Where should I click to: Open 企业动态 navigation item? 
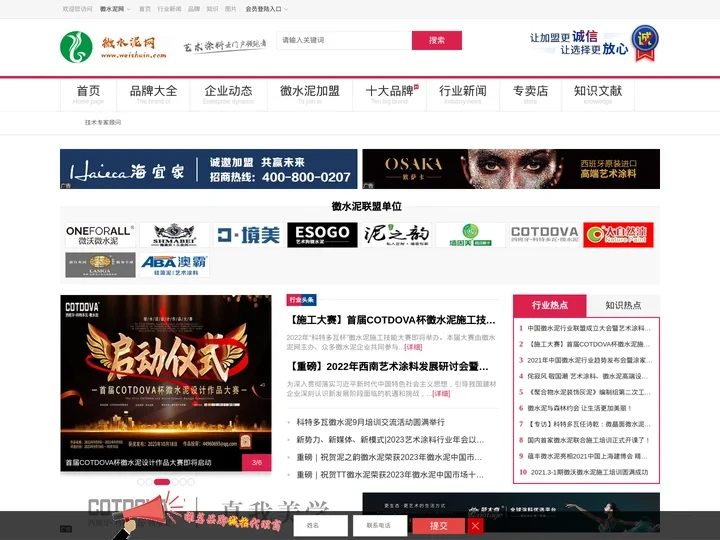pos(229,95)
